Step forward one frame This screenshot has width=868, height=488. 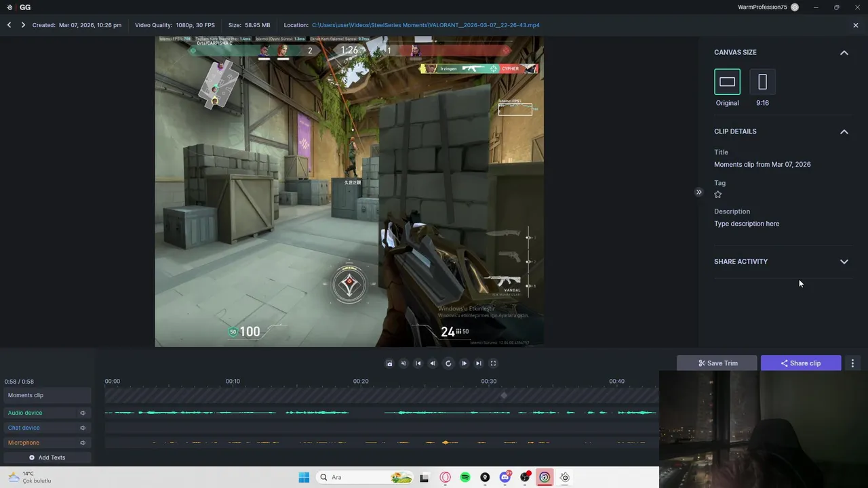[x=464, y=363]
